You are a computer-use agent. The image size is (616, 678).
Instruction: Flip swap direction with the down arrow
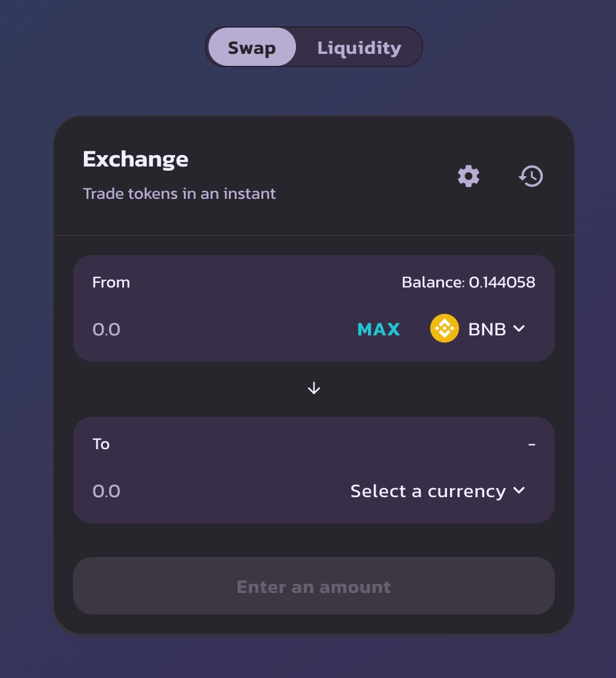pos(314,389)
